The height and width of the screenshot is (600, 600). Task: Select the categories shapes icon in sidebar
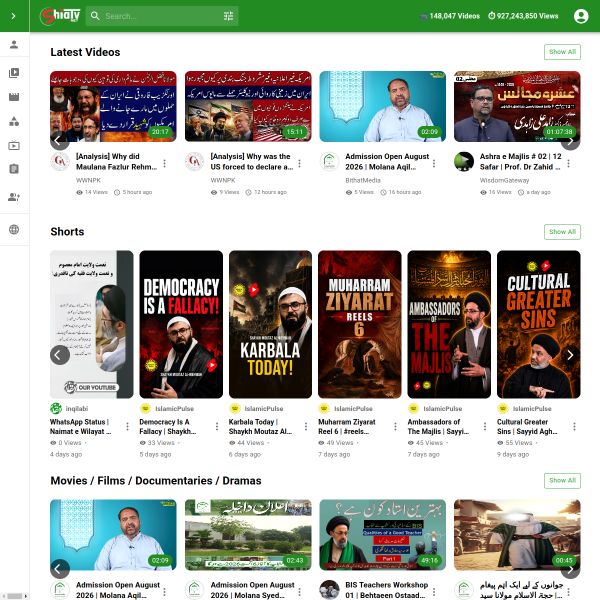coord(14,121)
